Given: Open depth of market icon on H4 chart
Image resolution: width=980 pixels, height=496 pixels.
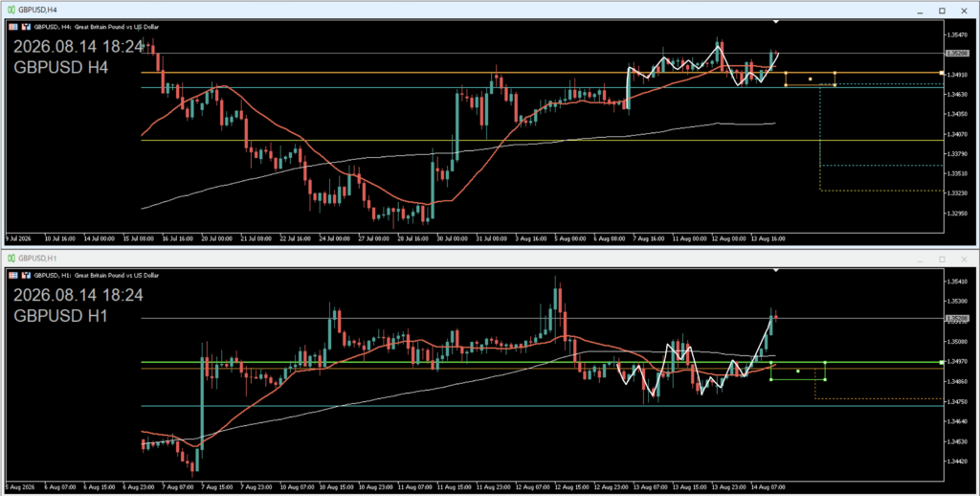Looking at the screenshot, I should [26, 27].
